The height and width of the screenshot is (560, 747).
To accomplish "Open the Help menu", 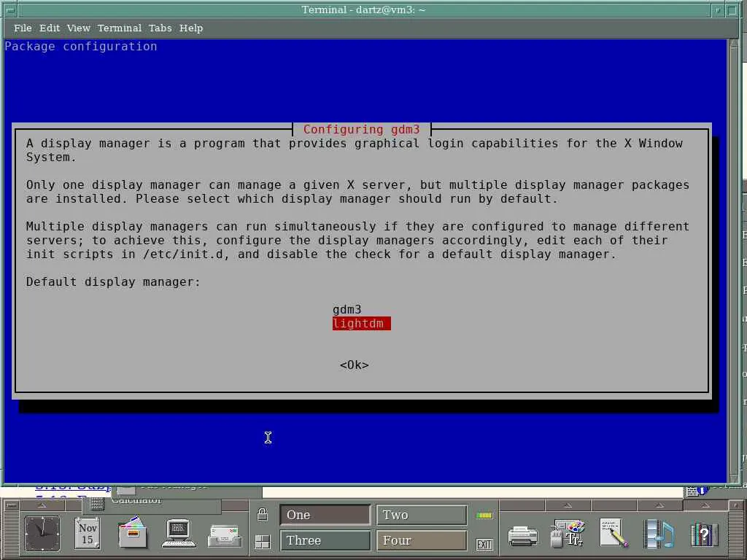I will click(191, 28).
